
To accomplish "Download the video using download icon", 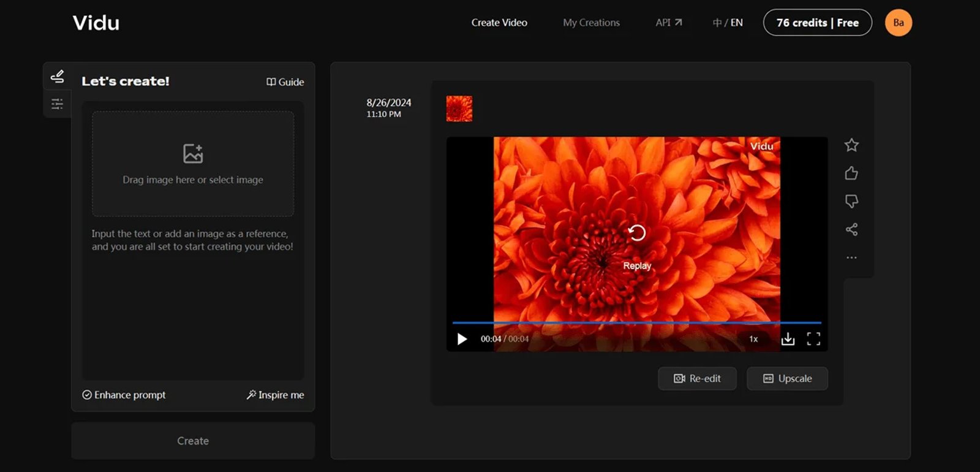I will (x=788, y=339).
